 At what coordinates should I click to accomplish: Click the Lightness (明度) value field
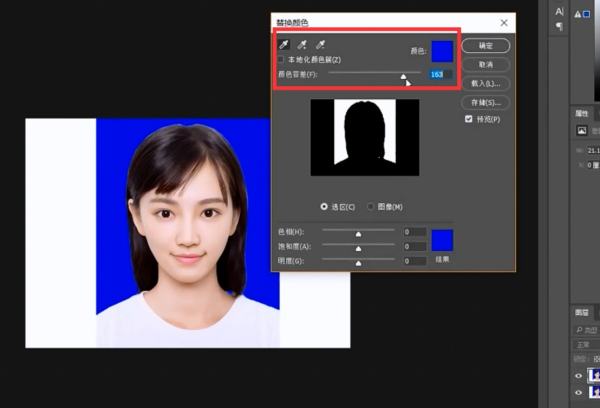click(x=414, y=261)
